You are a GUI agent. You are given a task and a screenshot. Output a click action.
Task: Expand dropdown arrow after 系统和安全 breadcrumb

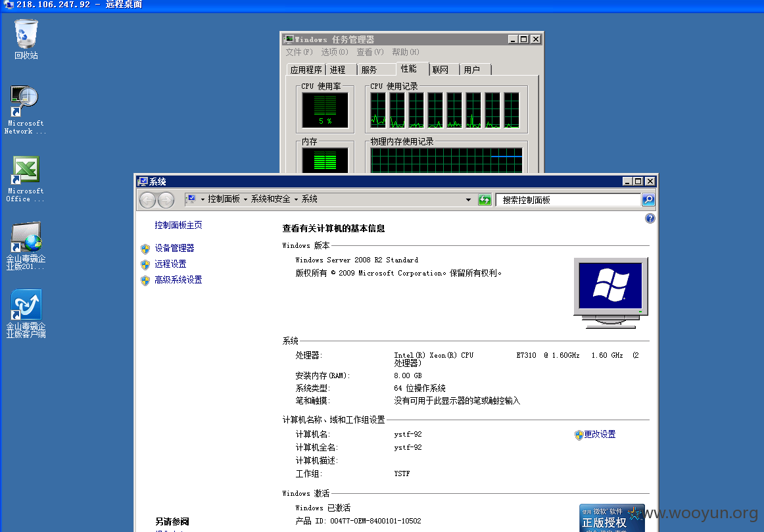click(x=296, y=199)
